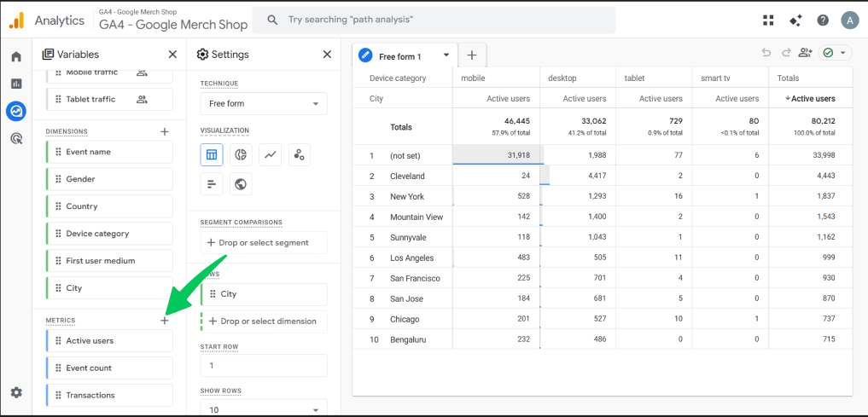868x417 pixels.
Task: Click the Los Angeles row label
Action: [412, 258]
